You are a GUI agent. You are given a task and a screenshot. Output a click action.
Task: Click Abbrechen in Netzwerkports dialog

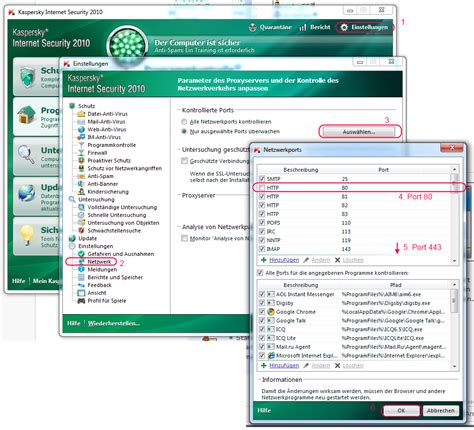point(441,410)
